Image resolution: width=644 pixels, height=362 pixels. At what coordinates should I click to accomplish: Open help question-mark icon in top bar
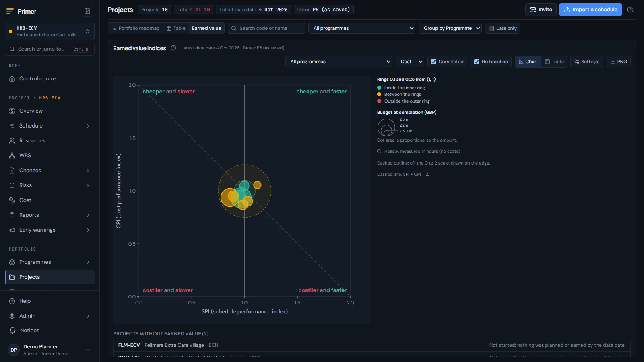[630, 10]
